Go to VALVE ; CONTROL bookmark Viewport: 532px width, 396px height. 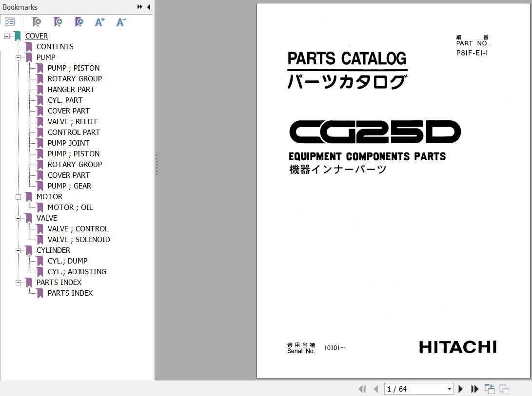click(78, 229)
